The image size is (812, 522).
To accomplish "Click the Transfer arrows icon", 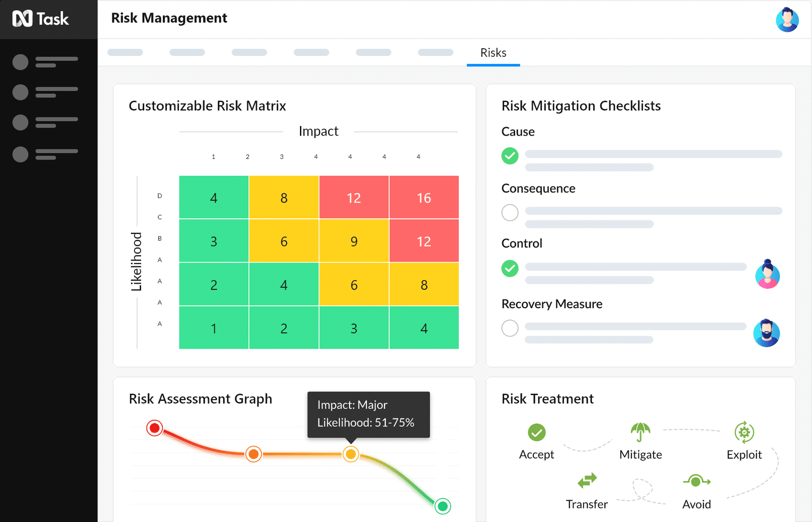I will [587, 480].
